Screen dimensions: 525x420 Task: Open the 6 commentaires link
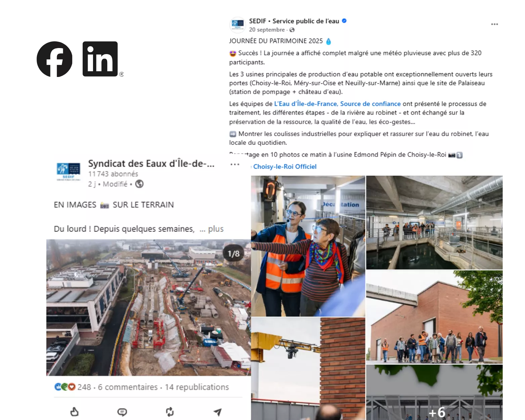pyautogui.click(x=128, y=387)
